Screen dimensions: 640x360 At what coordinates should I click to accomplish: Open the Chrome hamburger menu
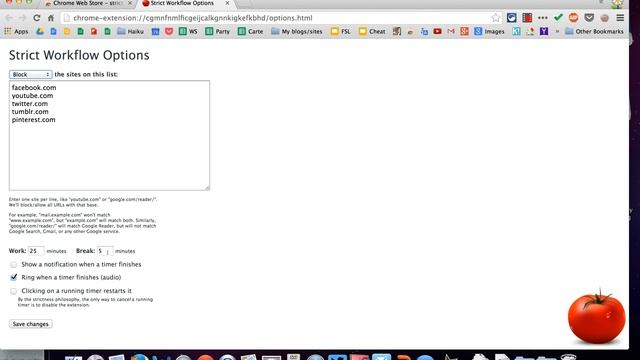coord(620,18)
